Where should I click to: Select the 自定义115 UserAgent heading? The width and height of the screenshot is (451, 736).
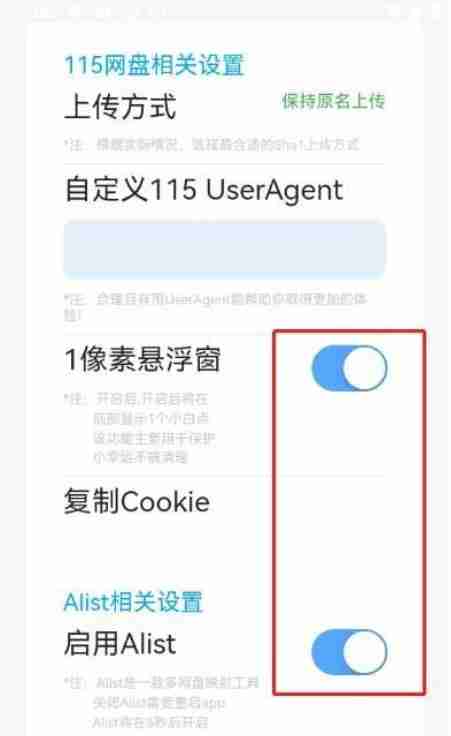coord(204,190)
